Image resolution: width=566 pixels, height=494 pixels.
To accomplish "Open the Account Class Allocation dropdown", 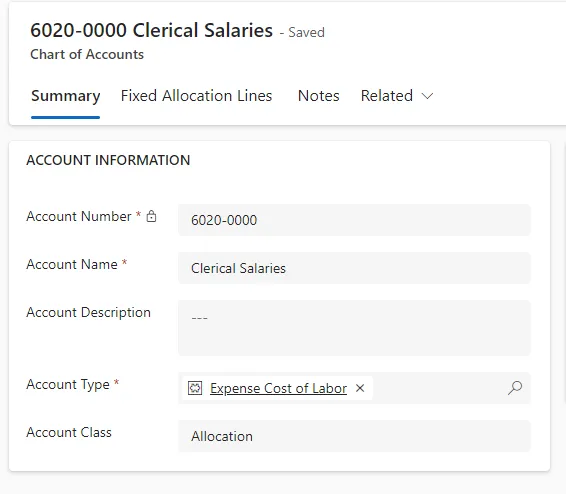I will [x=354, y=436].
